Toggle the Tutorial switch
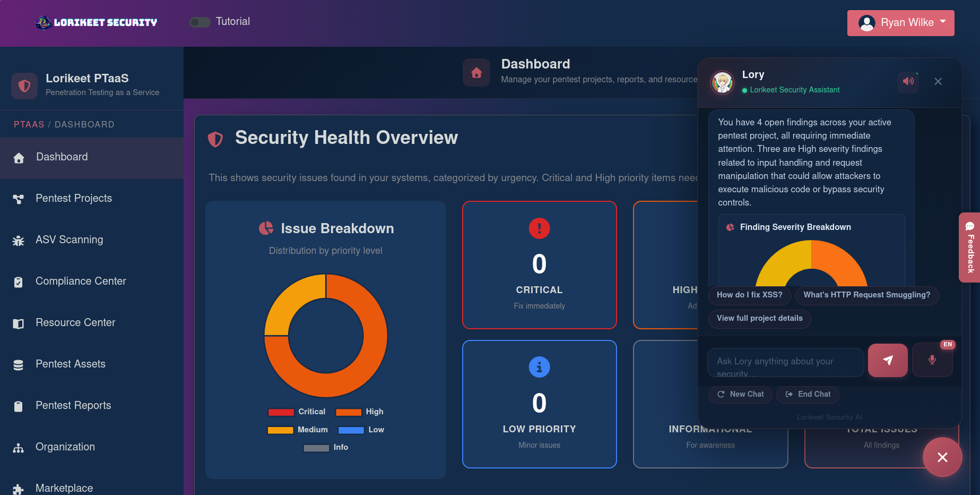Image resolution: width=980 pixels, height=495 pixels. tap(200, 22)
